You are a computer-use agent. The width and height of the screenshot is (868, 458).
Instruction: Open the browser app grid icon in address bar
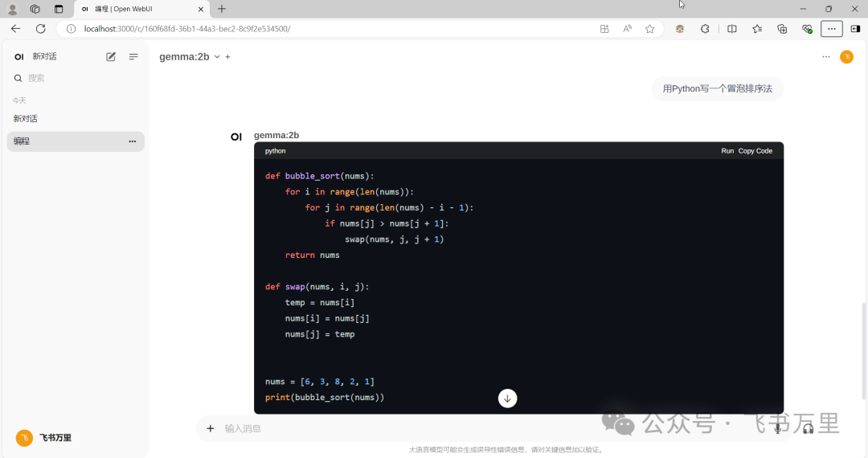click(x=604, y=29)
